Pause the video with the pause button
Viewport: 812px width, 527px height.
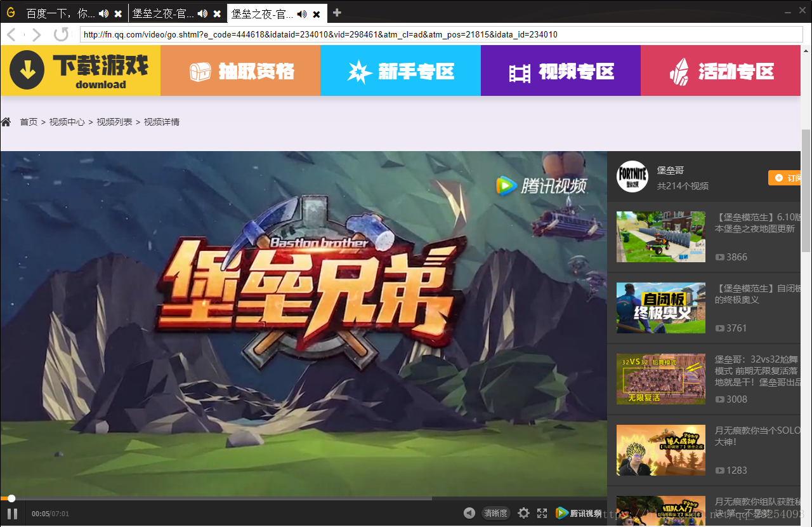(x=12, y=514)
